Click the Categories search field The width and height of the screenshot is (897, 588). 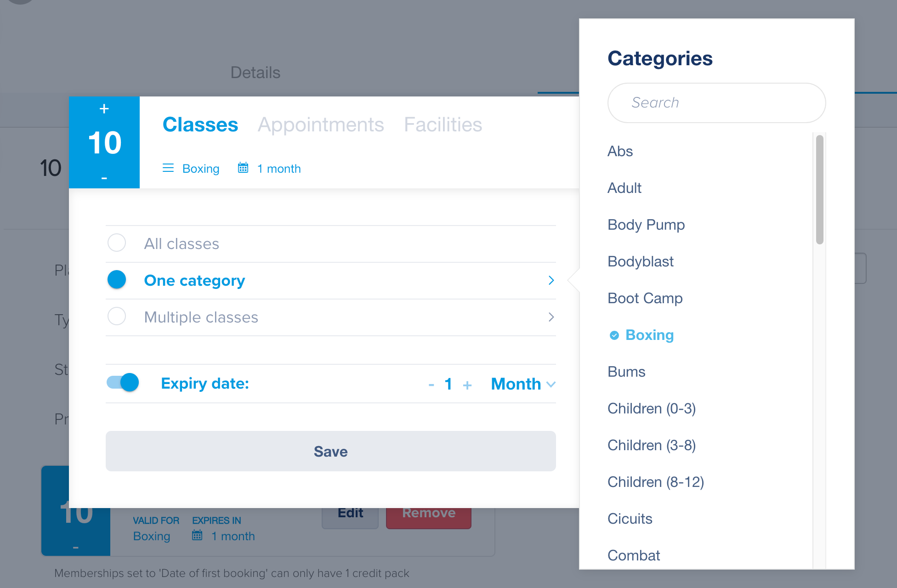(x=716, y=102)
